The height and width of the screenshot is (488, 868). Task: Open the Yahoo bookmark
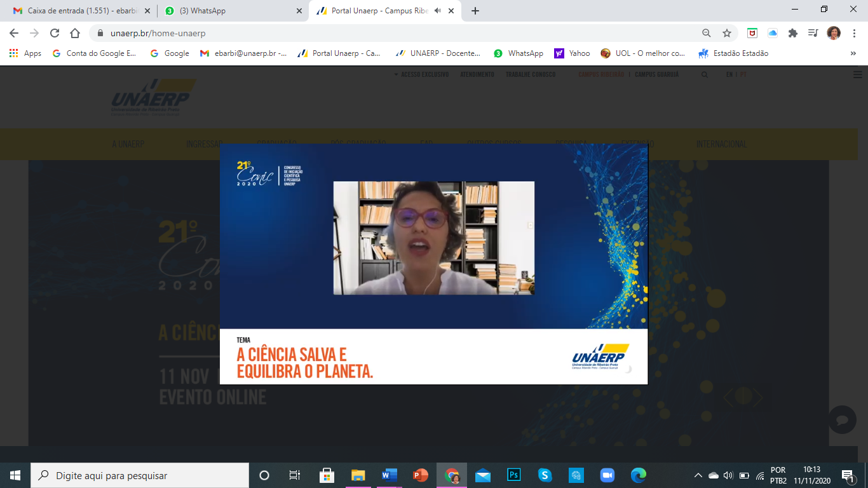tap(573, 53)
